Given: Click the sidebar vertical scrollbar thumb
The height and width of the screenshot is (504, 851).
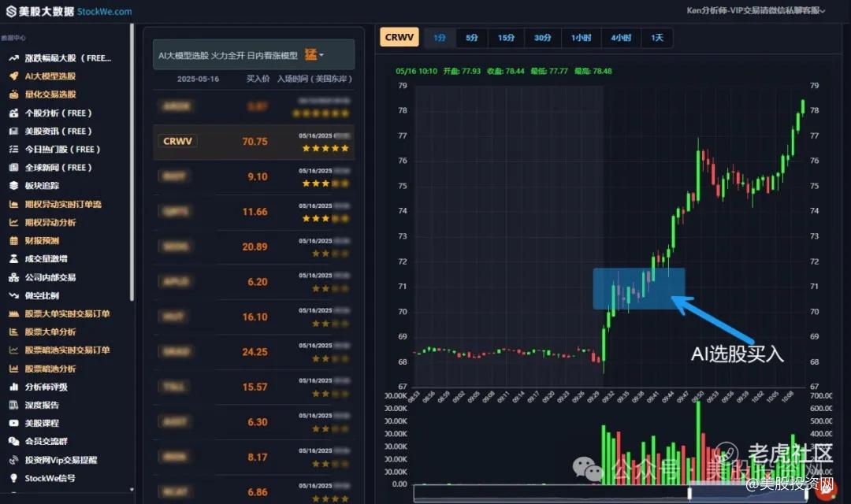Looking at the screenshot, I should [132, 163].
